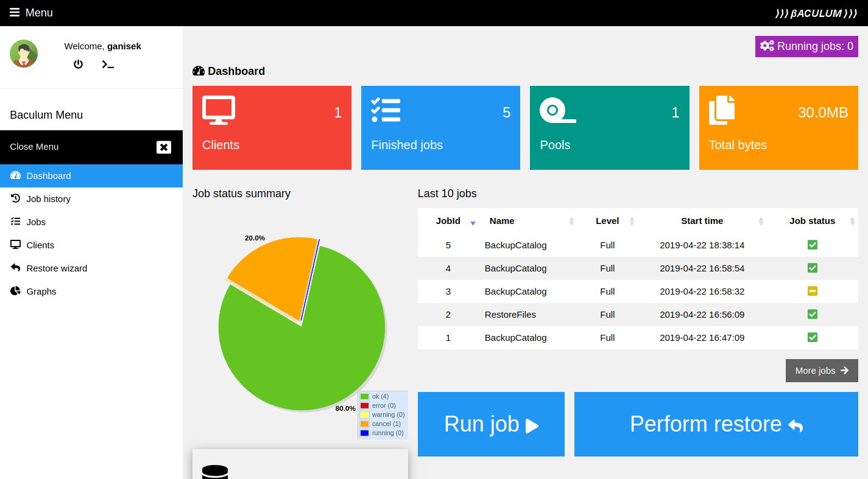Select RestoreFiles job name in table
The width and height of the screenshot is (868, 479).
(510, 315)
